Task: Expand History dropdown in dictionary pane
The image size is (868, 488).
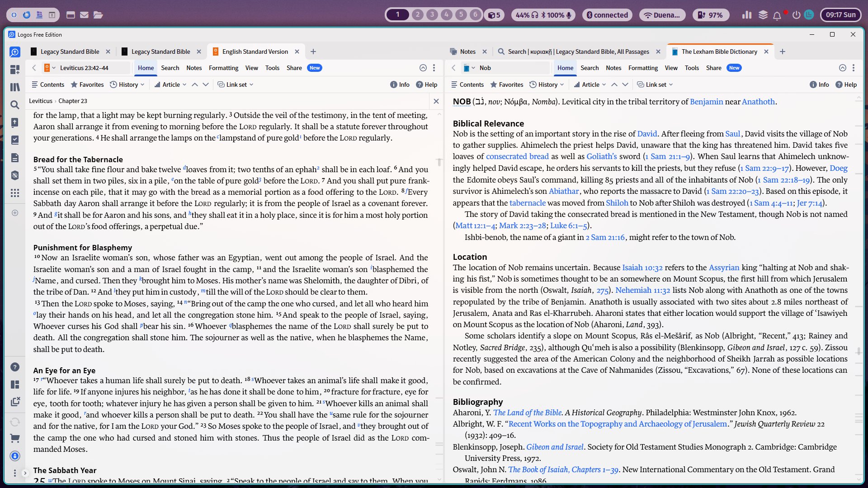Action: point(547,84)
